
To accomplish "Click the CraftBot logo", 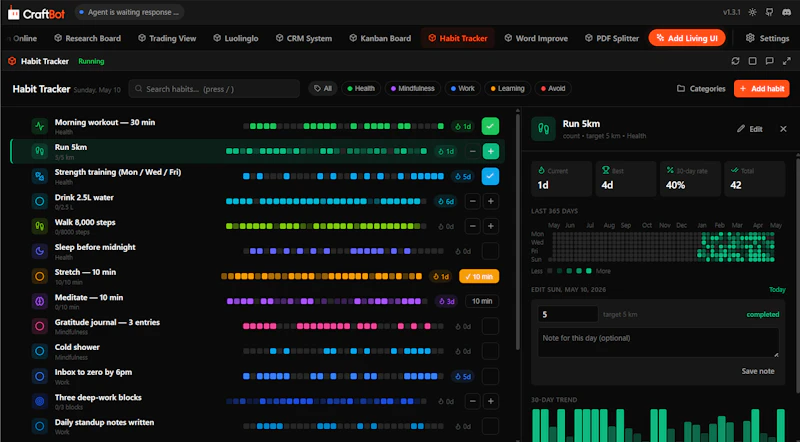I will [36, 13].
